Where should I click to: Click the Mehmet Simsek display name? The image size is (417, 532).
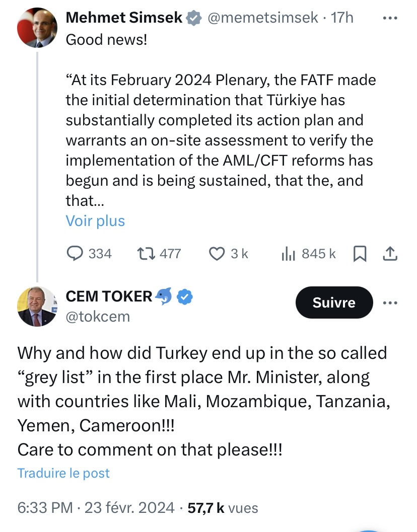(x=124, y=18)
